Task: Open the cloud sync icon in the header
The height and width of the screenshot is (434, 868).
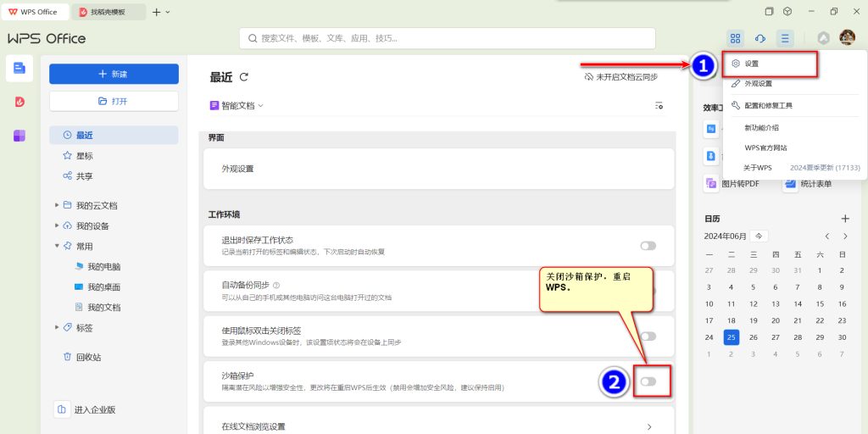Action: pos(760,38)
